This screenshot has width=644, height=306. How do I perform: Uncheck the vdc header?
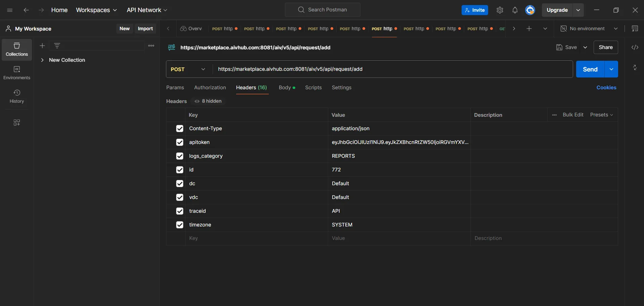pyautogui.click(x=180, y=197)
